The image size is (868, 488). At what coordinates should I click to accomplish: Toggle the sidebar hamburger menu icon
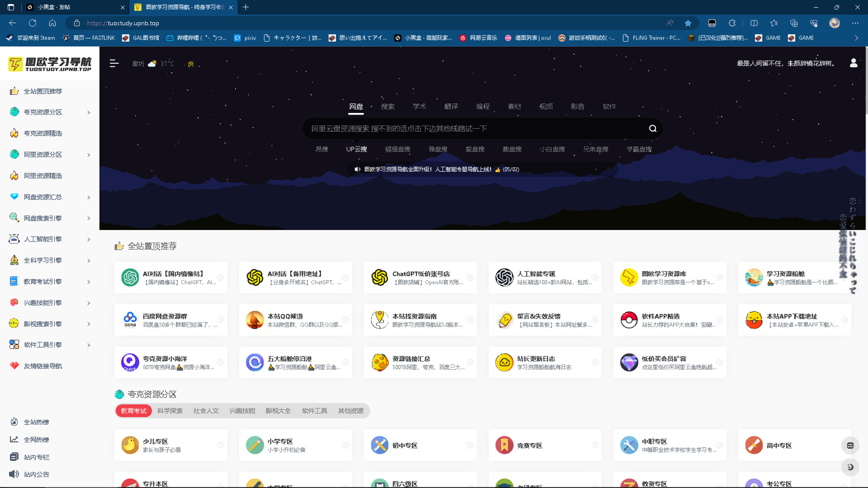[x=114, y=63]
